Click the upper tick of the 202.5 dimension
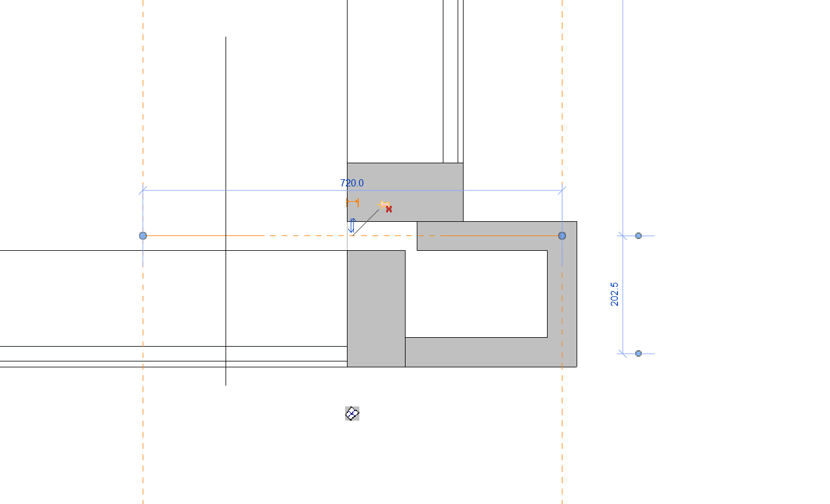 pos(622,235)
